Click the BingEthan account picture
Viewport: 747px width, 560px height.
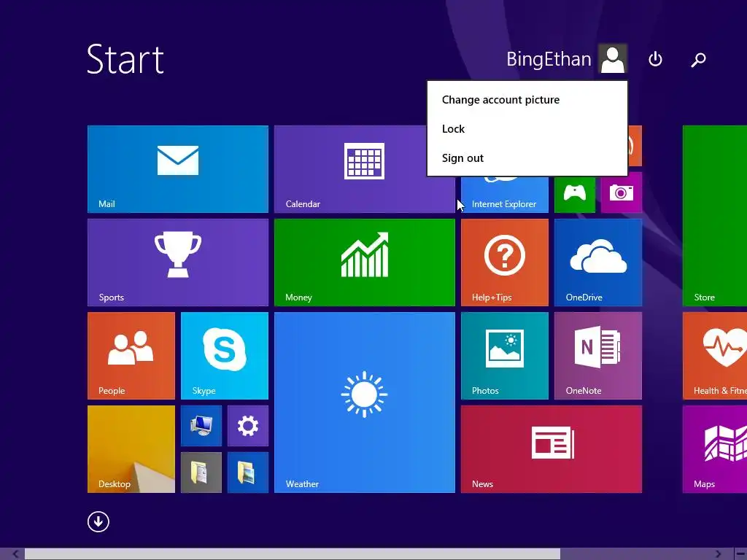tap(613, 58)
